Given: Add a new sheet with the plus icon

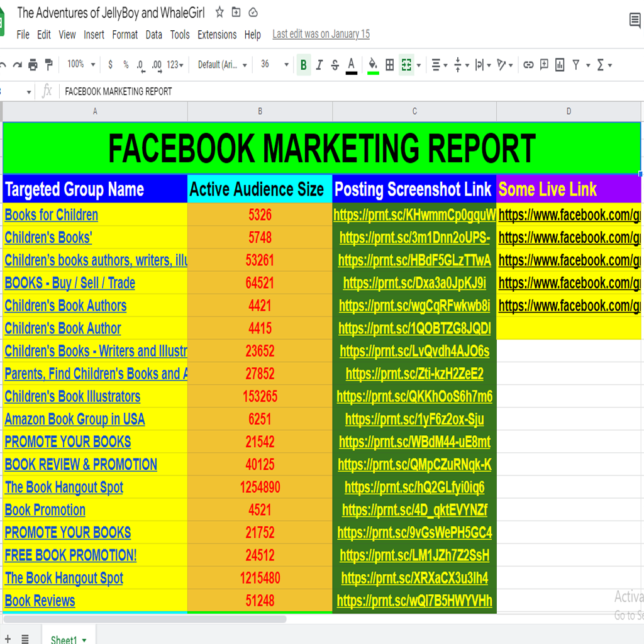Looking at the screenshot, I should pyautogui.click(x=8, y=639).
